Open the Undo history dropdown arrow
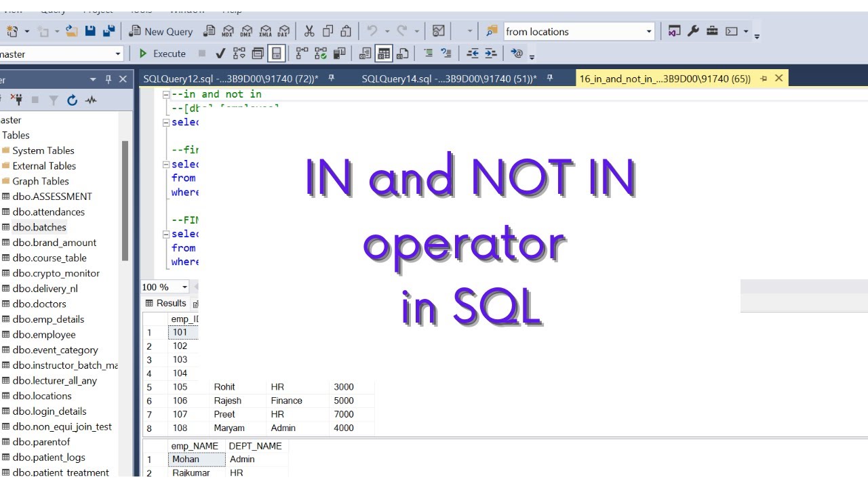The image size is (868, 488). [387, 31]
